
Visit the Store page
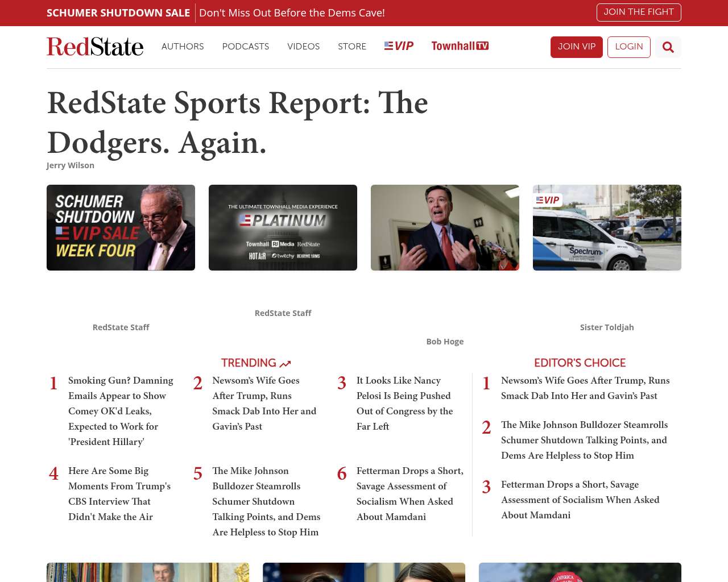coord(352,47)
